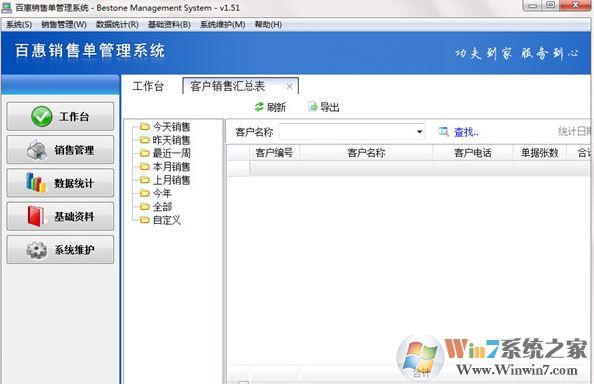The width and height of the screenshot is (594, 384).
Task: Minimize the Bestone Management System window
Action: pos(532,5)
